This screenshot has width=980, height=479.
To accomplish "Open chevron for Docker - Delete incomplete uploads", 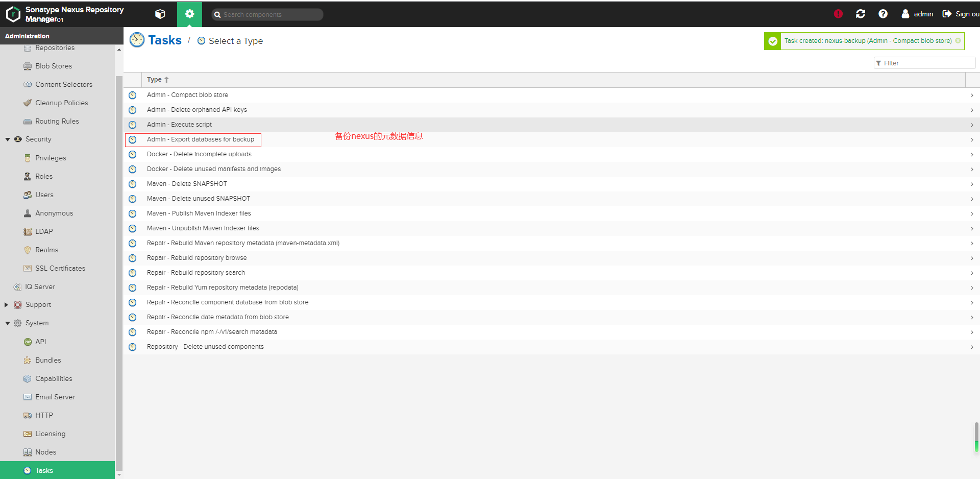I will [x=972, y=155].
